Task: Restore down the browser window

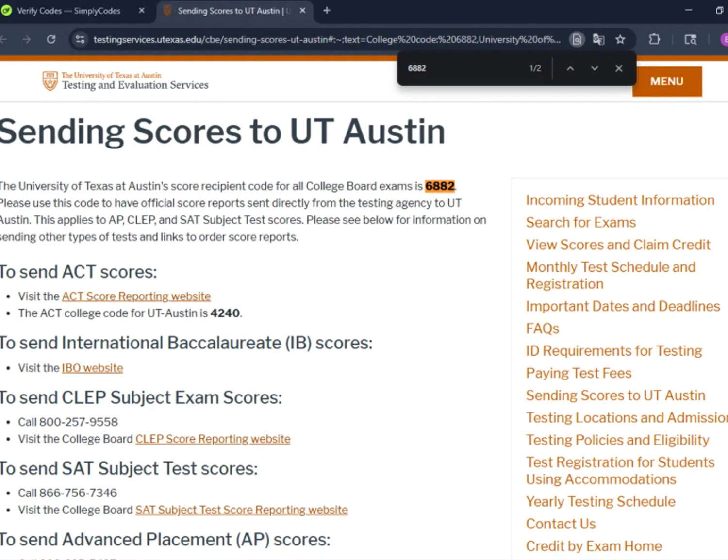Action: click(719, 10)
